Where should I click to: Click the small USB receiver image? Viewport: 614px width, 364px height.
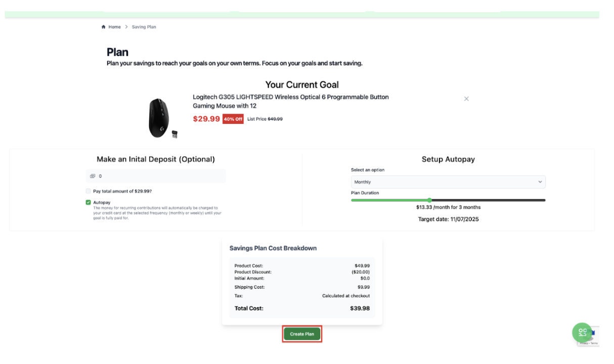click(x=174, y=134)
